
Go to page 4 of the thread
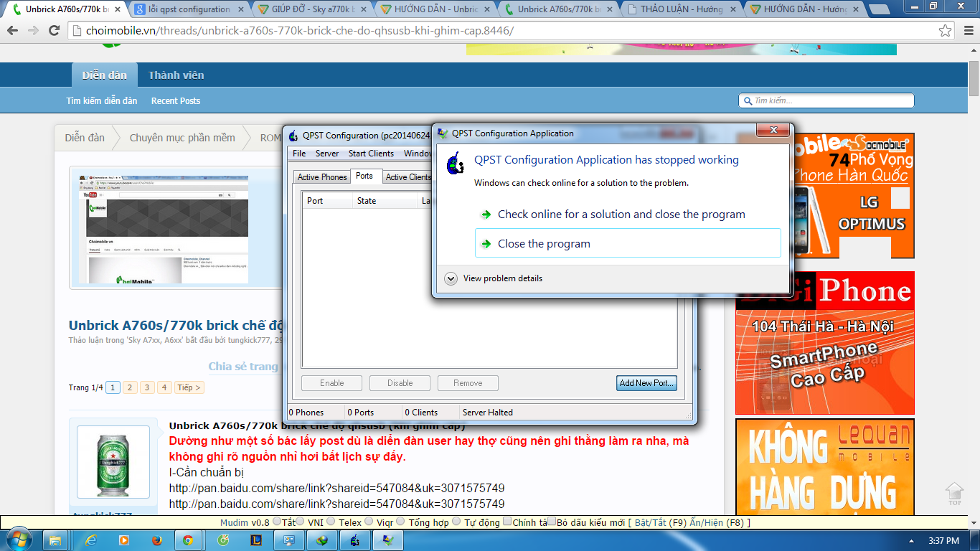(164, 387)
